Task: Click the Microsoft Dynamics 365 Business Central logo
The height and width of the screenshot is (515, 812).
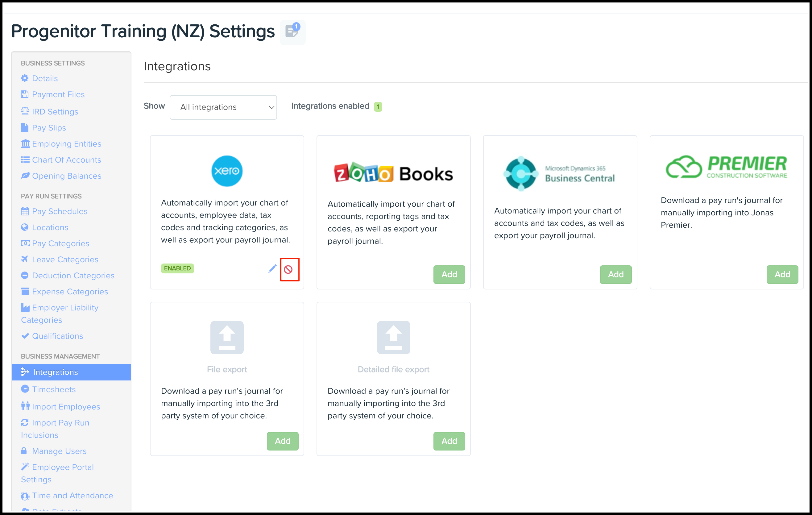Action: (559, 174)
